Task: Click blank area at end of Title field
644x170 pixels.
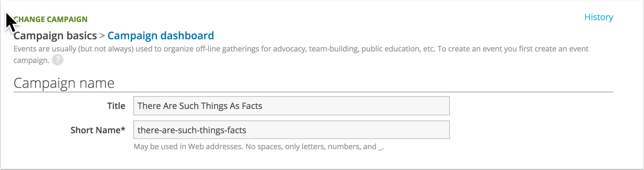Action: click(x=356, y=106)
